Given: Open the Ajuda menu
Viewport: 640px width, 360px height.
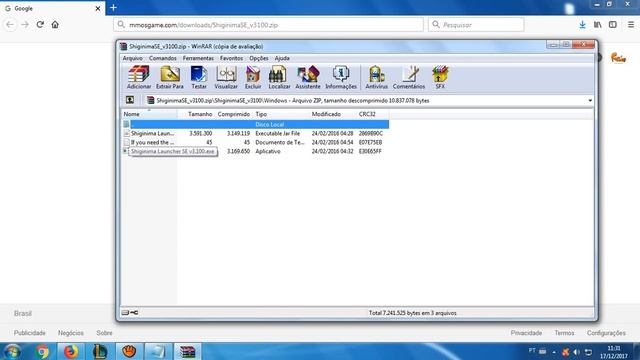Looking at the screenshot, I should click(x=282, y=58).
